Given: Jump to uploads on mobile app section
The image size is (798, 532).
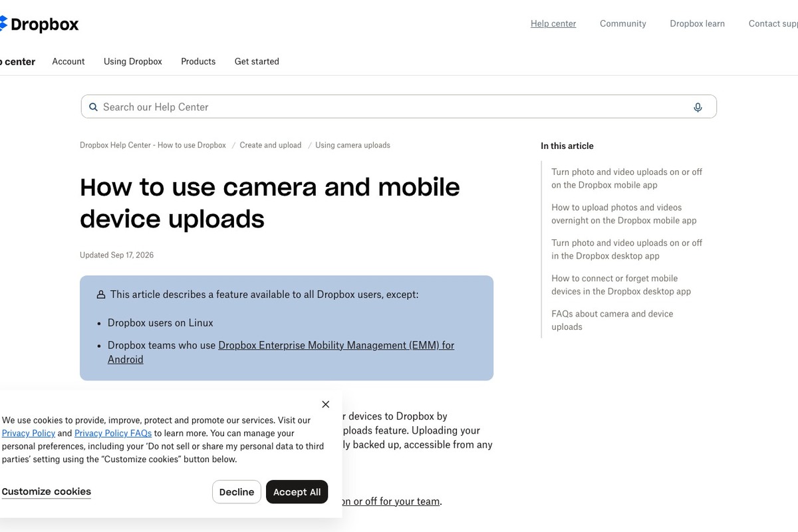Looking at the screenshot, I should (626, 178).
